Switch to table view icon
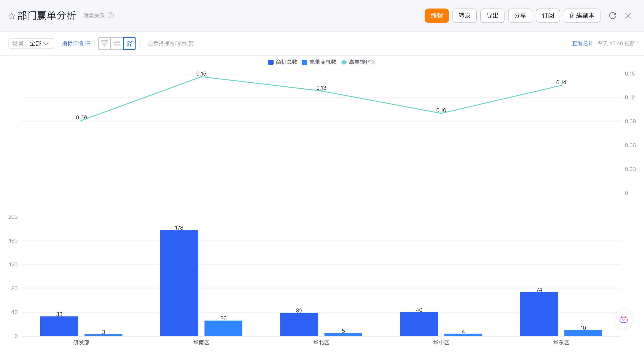This screenshot has height=354, width=644. [x=117, y=44]
